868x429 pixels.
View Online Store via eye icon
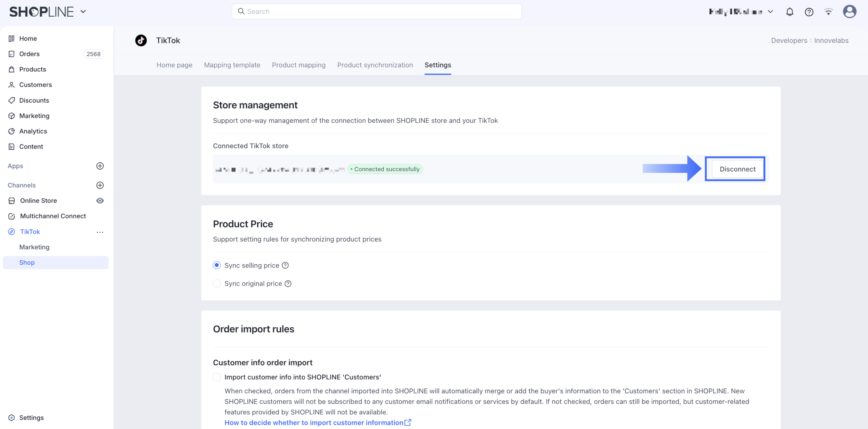pos(100,201)
